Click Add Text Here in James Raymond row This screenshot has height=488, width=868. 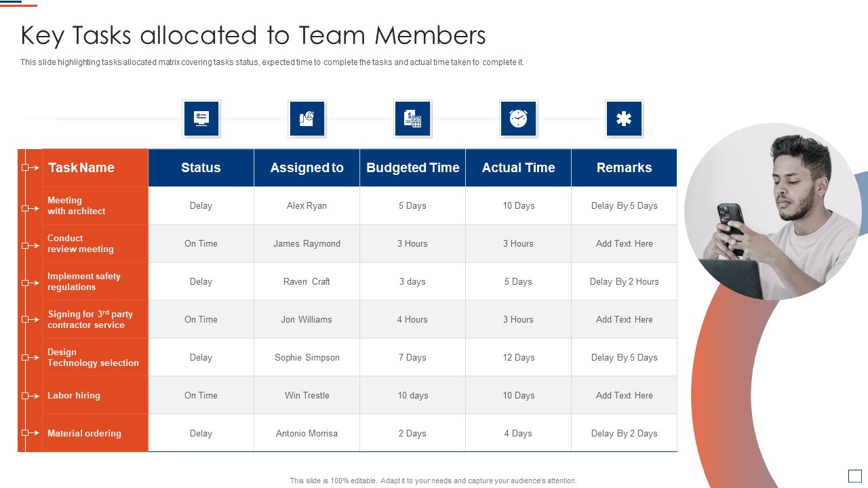(x=625, y=243)
